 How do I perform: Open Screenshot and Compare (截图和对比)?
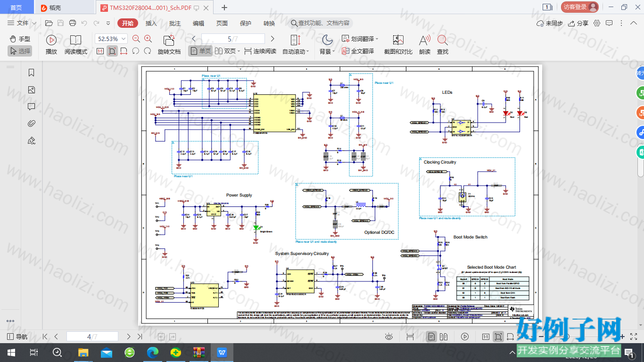click(398, 45)
